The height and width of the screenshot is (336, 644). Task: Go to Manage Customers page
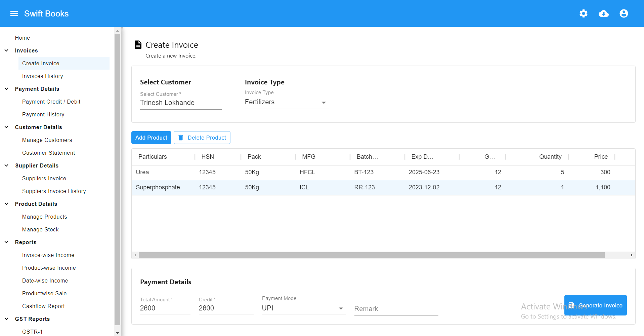point(47,140)
